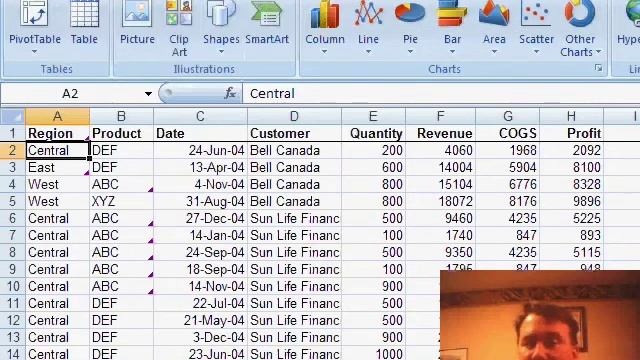
Task: Select column F header
Action: [x=440, y=116]
